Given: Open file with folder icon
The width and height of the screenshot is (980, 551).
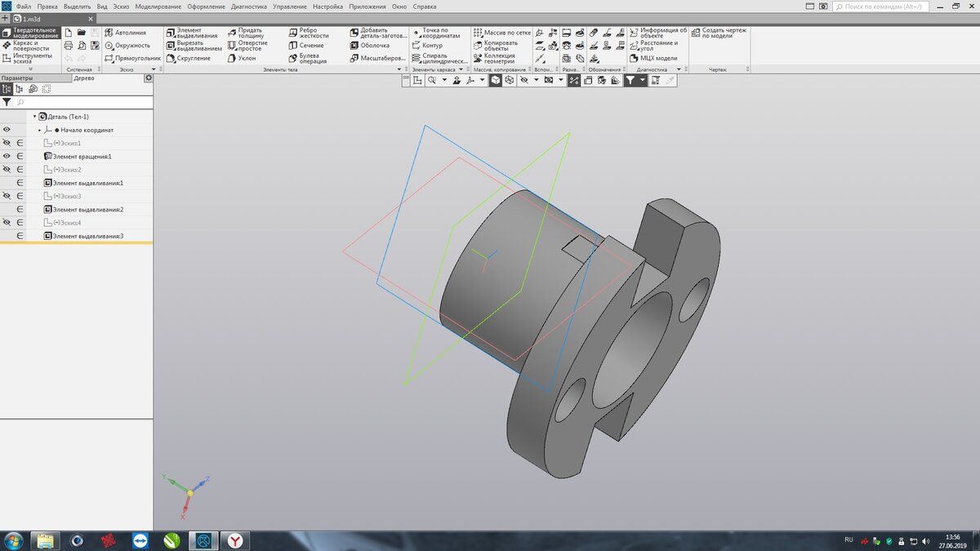Looking at the screenshot, I should click(82, 33).
